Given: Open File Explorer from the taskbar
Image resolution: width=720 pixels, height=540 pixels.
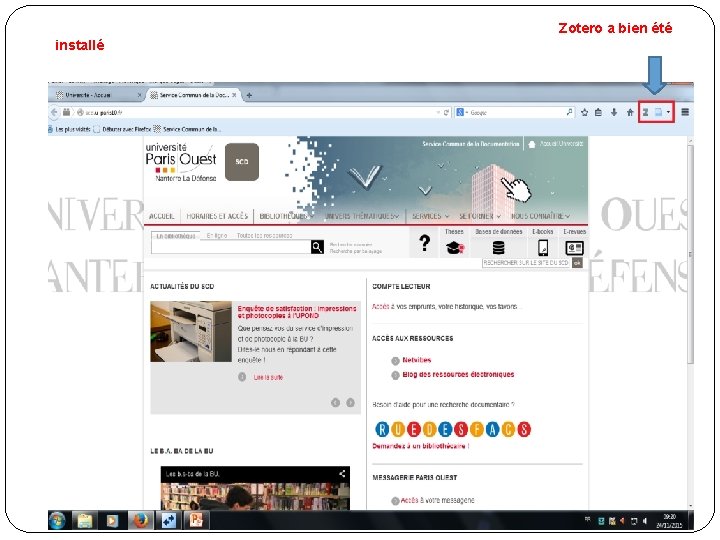Looking at the screenshot, I should [x=85, y=521].
